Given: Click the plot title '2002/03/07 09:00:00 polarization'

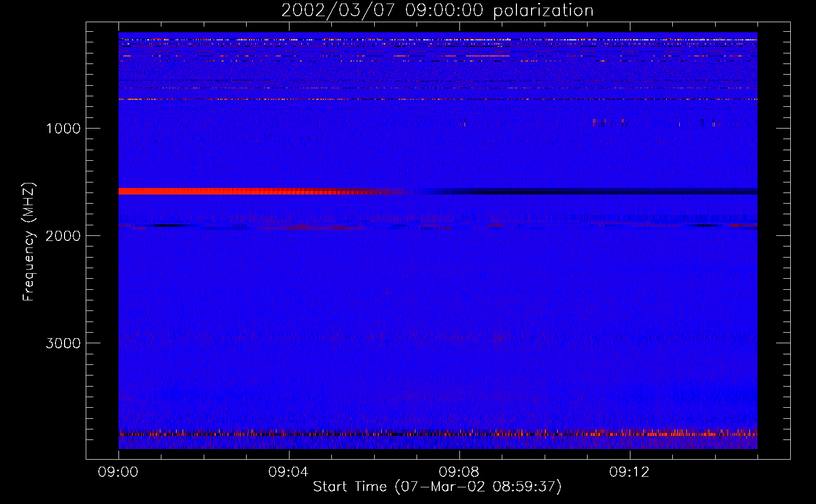Looking at the screenshot, I should [437, 11].
